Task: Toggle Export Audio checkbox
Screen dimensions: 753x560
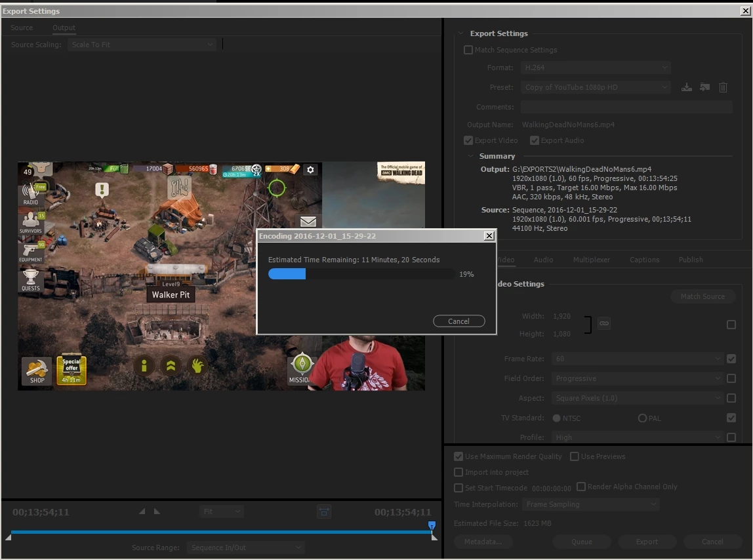Action: point(535,140)
